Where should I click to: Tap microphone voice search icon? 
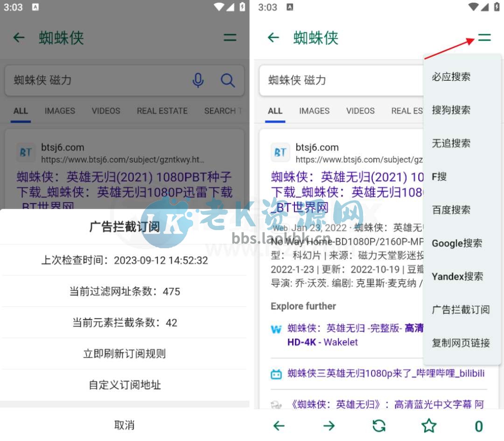point(198,80)
